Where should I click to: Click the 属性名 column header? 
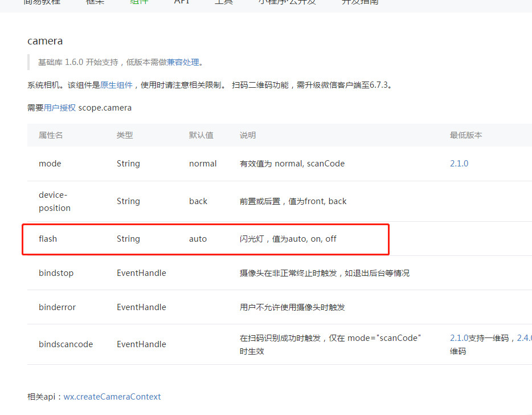pos(51,135)
